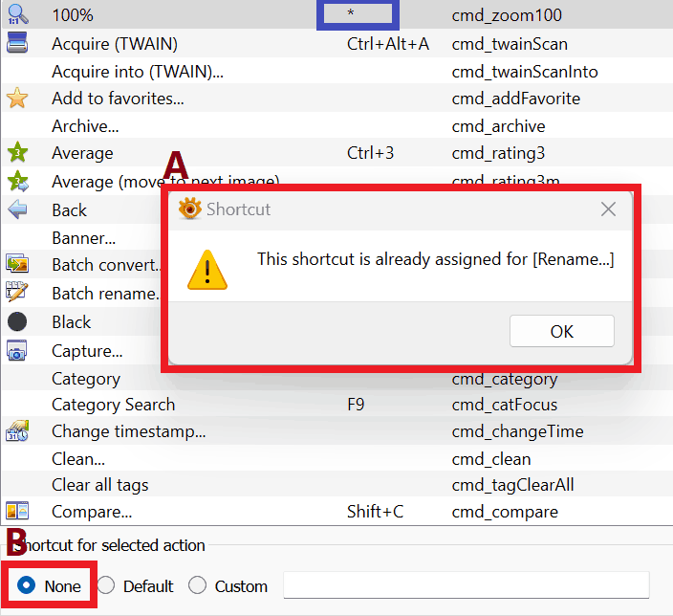Select the Custom shortcut radio button
Screen dimensions: 673x616
coord(198,585)
